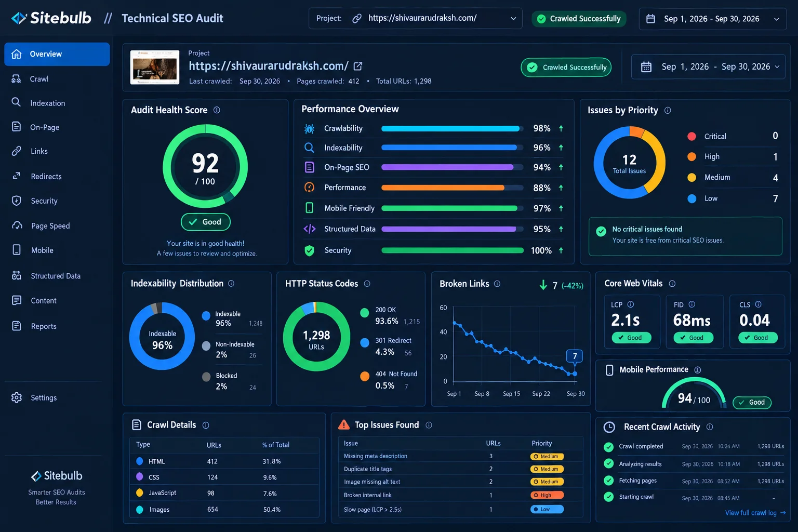Click the warning triangle icon by Top Issues
Screen dimensions: 798x532
[344, 424]
